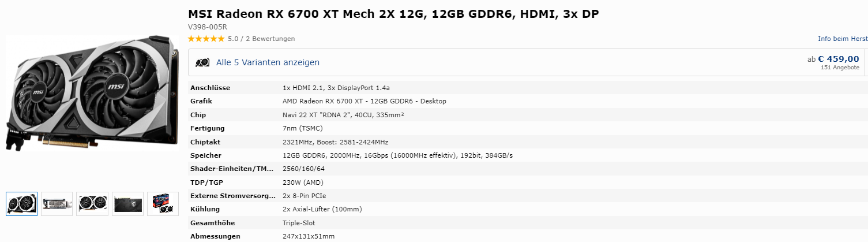Viewport: 868px width, 242px height.
Task: Open the retail box packaging thumbnail
Action: point(163,204)
